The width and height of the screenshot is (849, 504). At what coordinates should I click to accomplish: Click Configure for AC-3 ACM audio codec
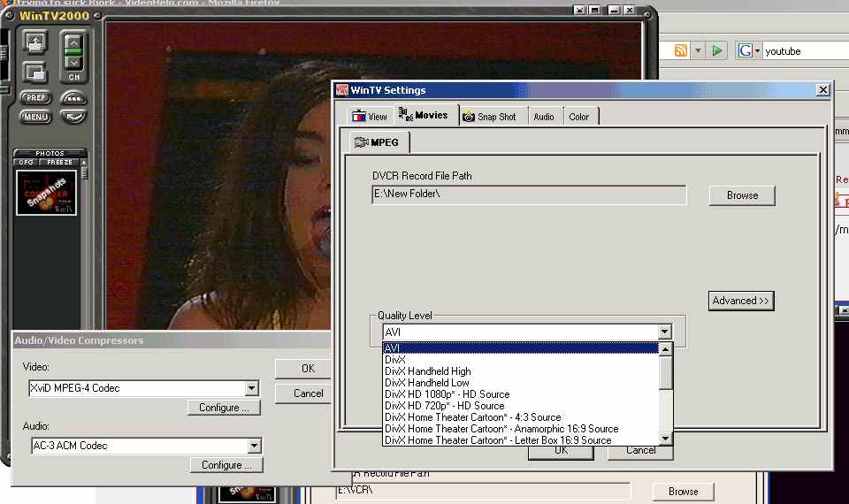pyautogui.click(x=226, y=464)
